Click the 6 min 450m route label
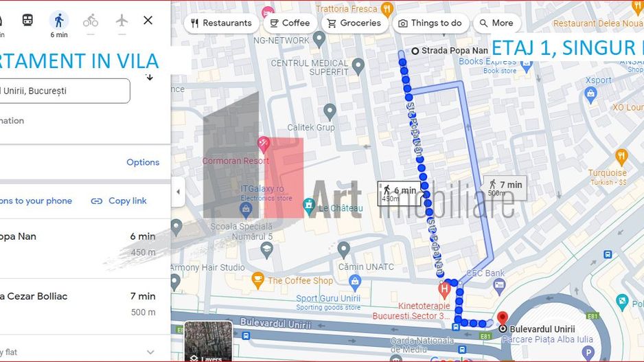Image resolution: width=644 pixels, height=362 pixels. coord(399,193)
